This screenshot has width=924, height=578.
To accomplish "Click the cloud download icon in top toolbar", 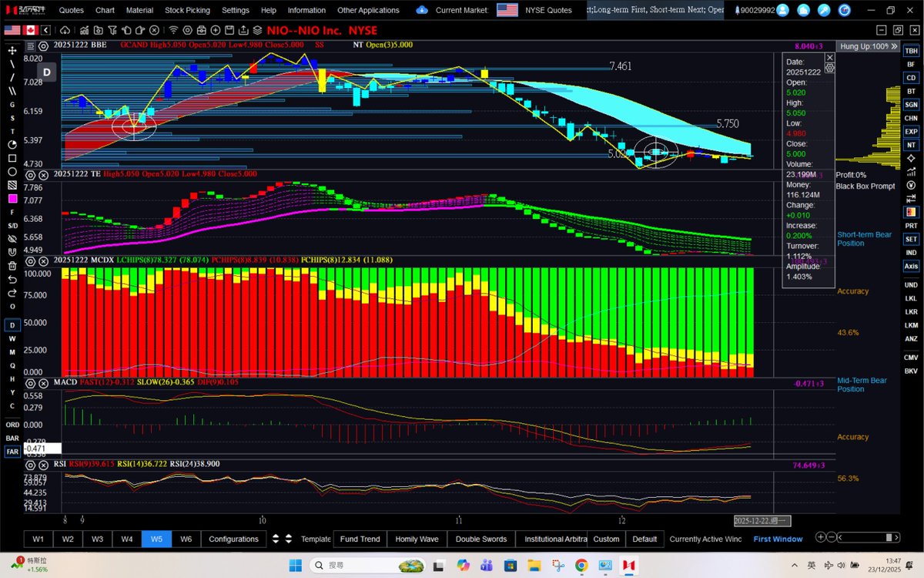I will (65, 29).
